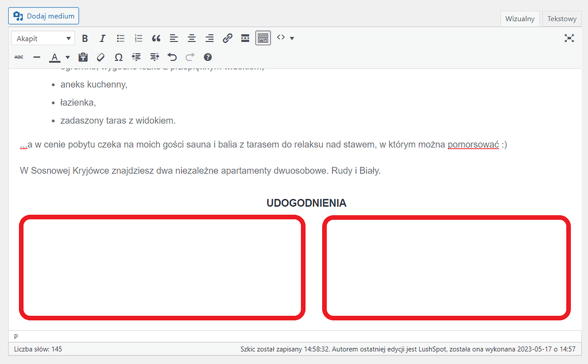The image size is (588, 364).
Task: Insert a bulleted list
Action: (x=121, y=38)
